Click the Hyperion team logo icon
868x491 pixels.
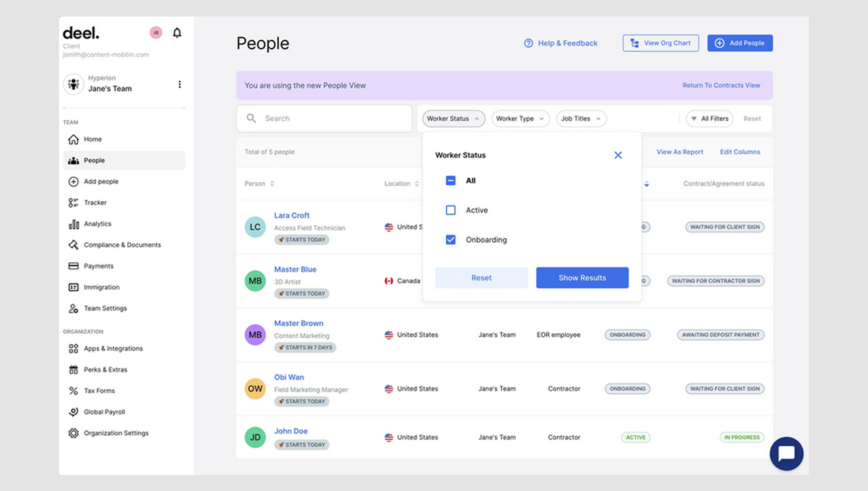(x=73, y=84)
